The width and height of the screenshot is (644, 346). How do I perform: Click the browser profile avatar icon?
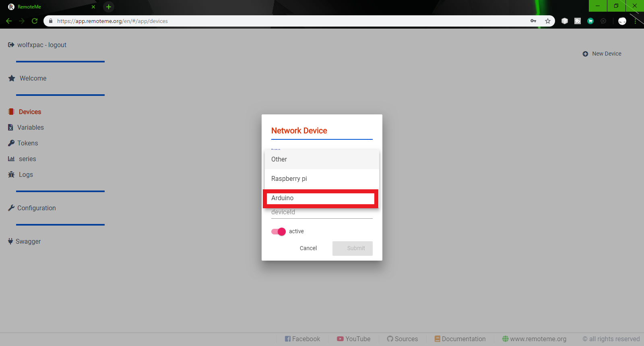click(x=622, y=21)
